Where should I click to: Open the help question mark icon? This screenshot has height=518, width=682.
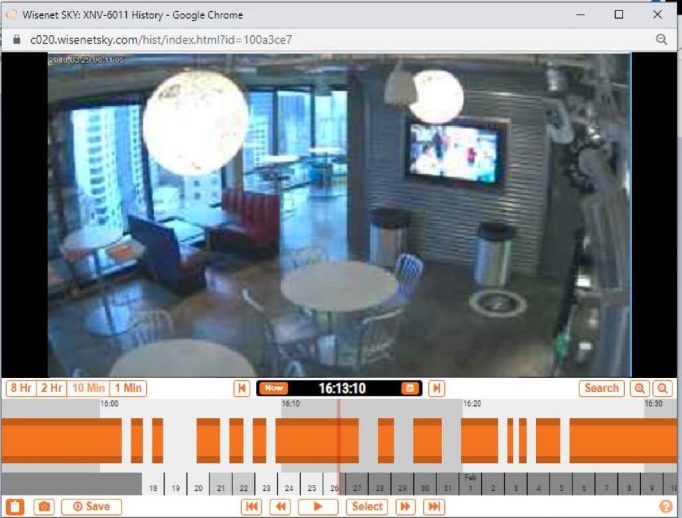coord(666,507)
